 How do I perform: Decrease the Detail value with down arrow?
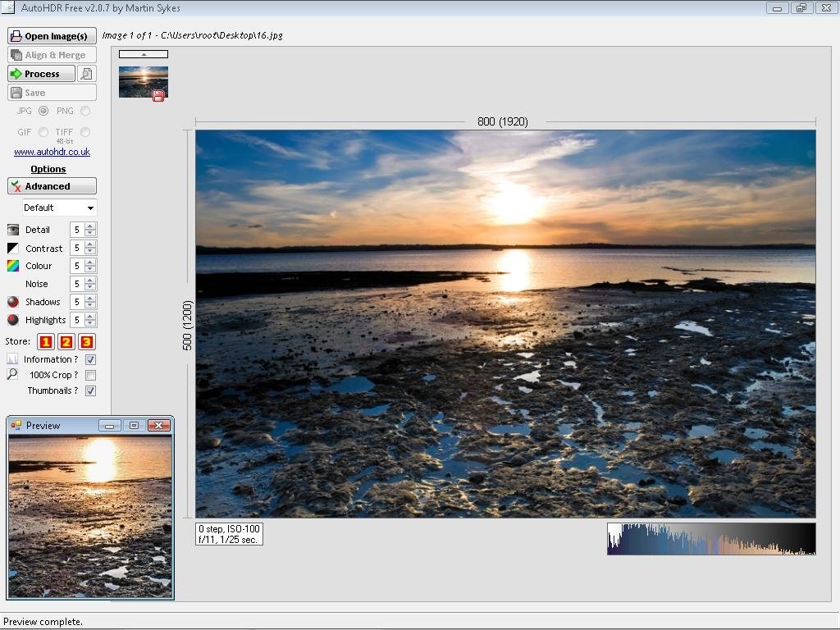90,233
